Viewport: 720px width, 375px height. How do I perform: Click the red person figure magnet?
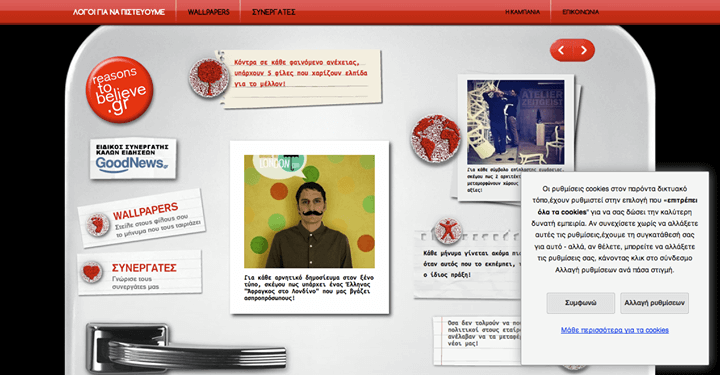point(447,230)
